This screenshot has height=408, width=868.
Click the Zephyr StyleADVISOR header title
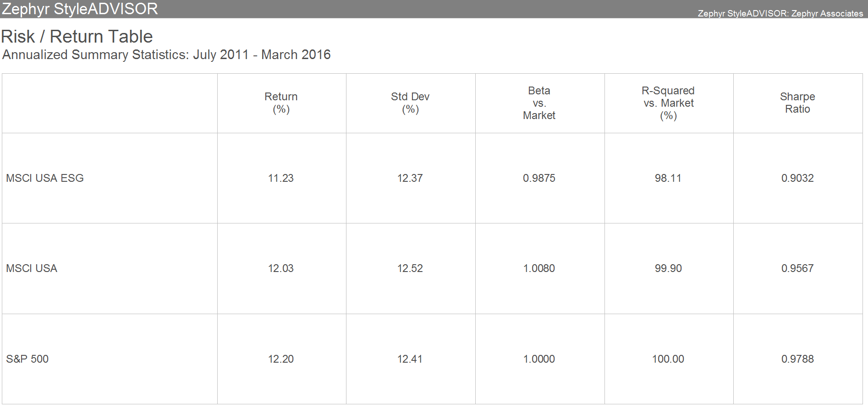(x=80, y=9)
